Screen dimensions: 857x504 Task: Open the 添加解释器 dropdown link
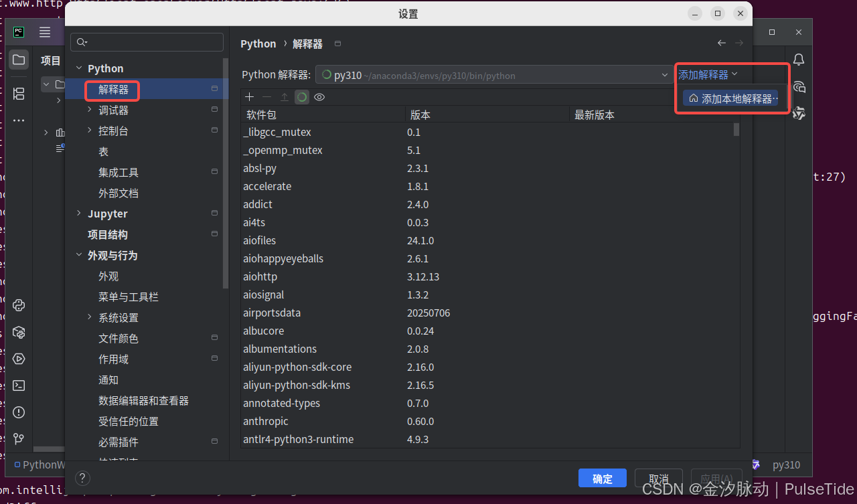coord(708,75)
